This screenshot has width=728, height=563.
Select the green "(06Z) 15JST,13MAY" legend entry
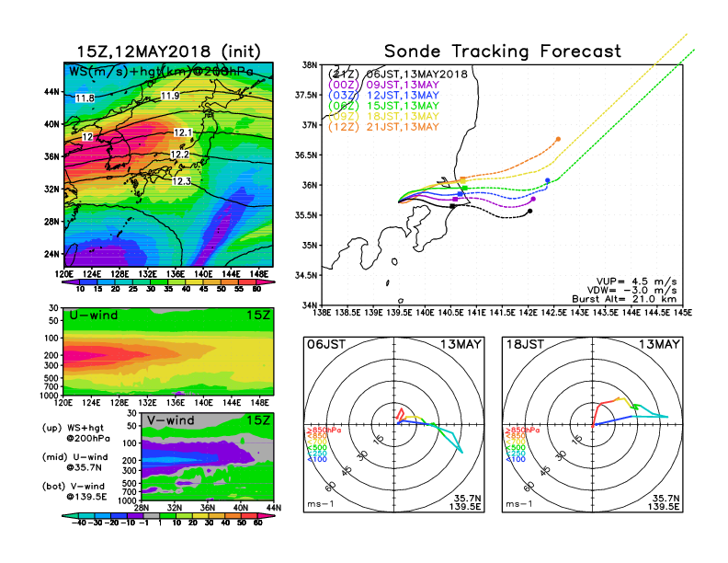point(383,106)
